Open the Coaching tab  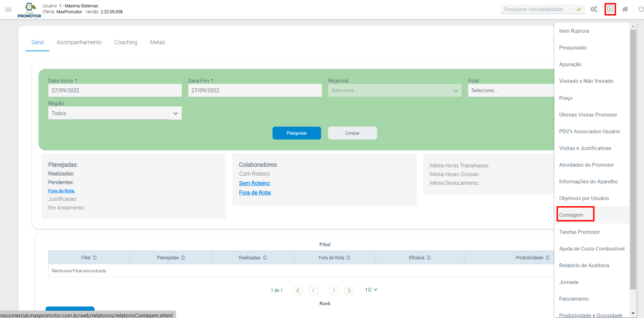pyautogui.click(x=126, y=42)
